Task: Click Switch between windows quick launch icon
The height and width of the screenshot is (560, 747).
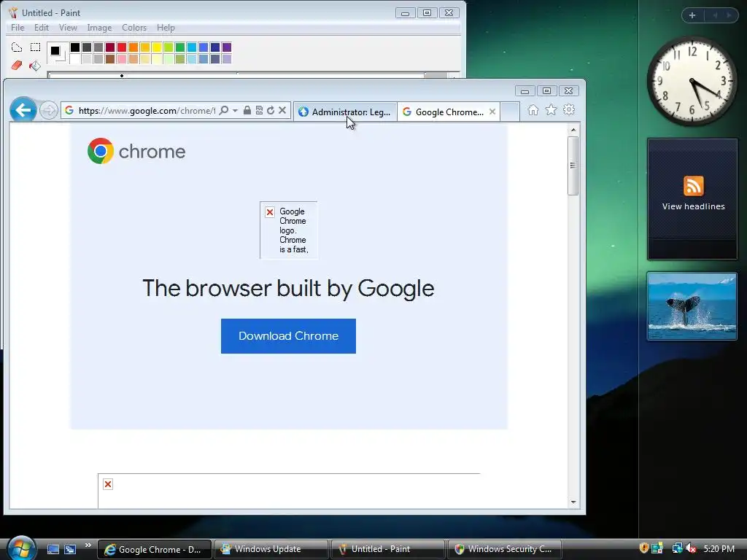Action: pyautogui.click(x=70, y=550)
